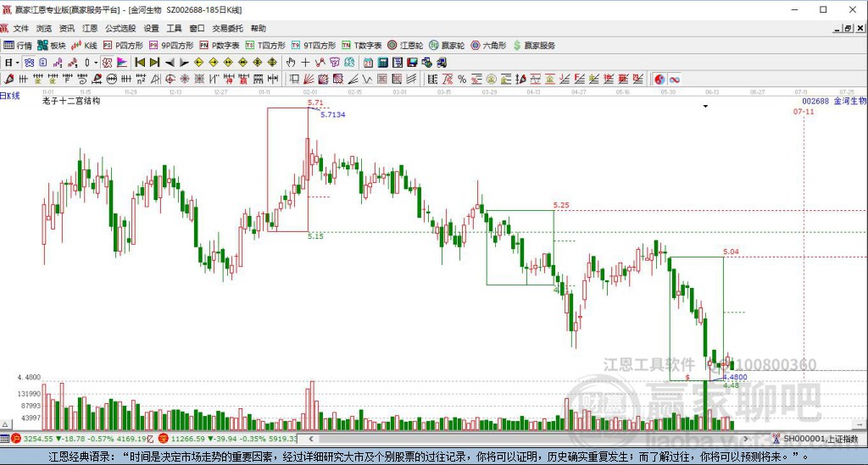This screenshot has height=465, width=868.
Task: Expand the 日 period dropdown
Action: tap(17, 63)
